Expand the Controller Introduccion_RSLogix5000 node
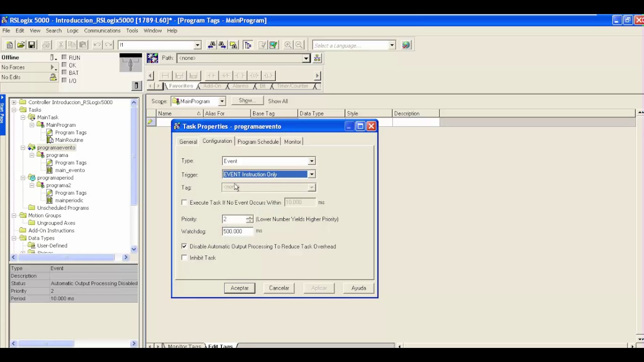This screenshot has width=644, height=362. 14,102
